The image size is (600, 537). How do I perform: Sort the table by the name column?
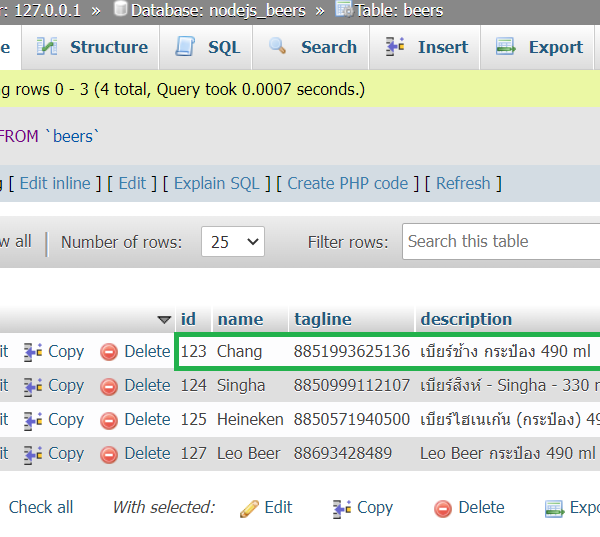coord(240,320)
